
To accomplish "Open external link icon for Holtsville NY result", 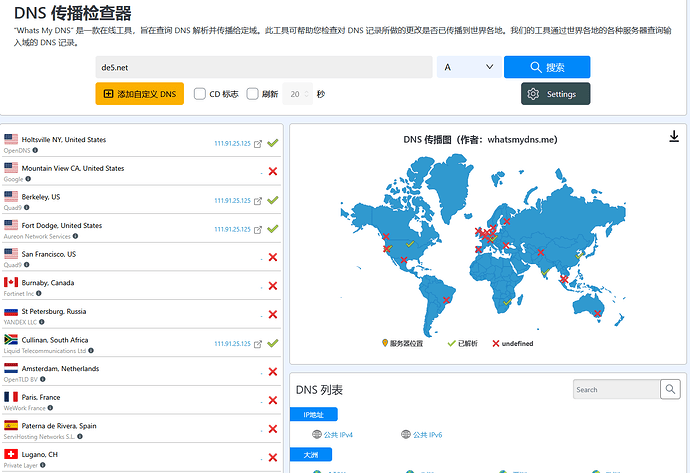I will pyautogui.click(x=258, y=143).
